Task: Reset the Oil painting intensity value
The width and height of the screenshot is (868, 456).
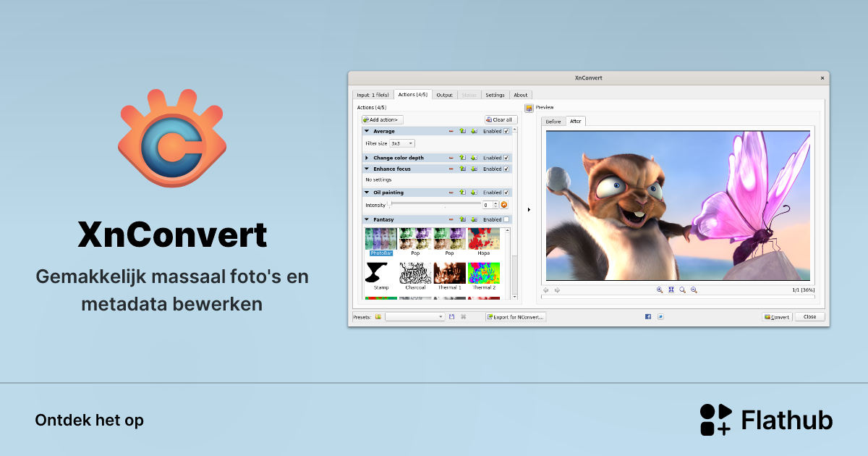Action: click(504, 204)
